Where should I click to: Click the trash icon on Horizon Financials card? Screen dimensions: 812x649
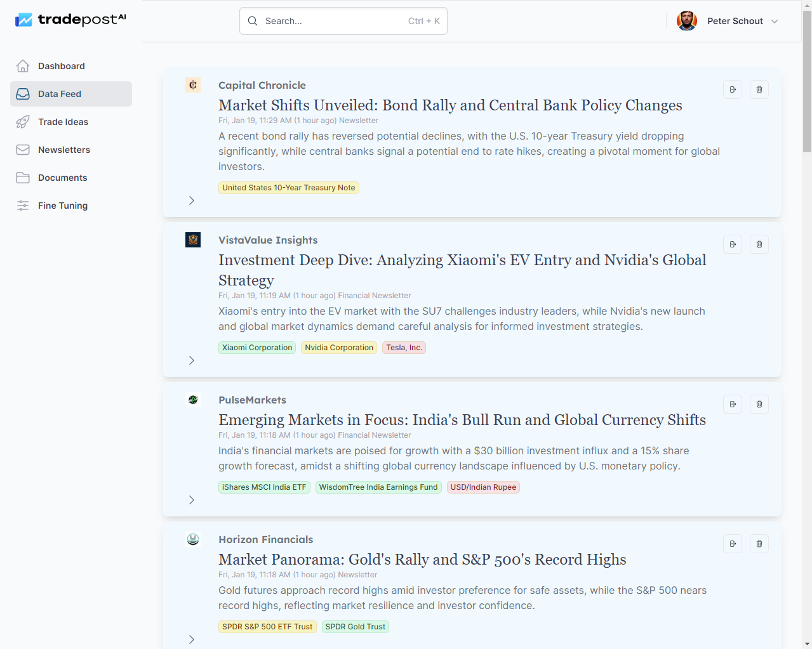[x=759, y=544]
